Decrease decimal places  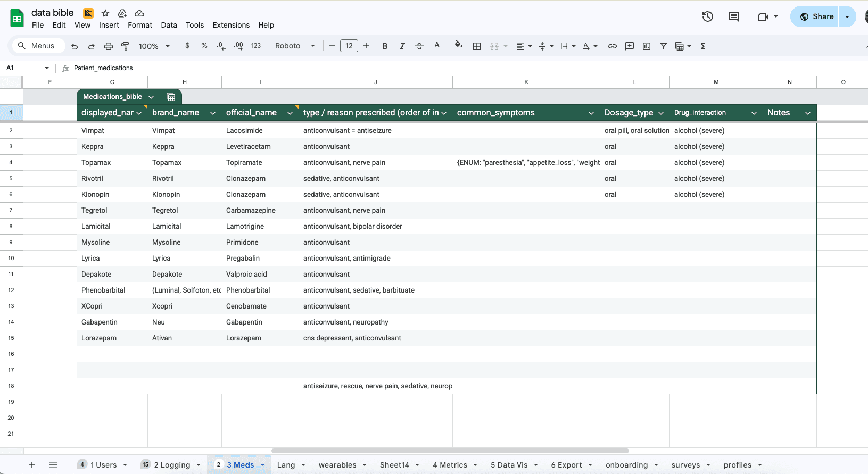[221, 46]
